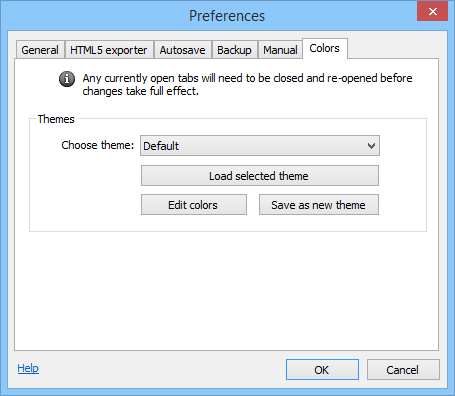The height and width of the screenshot is (396, 455).
Task: Expand the theme dropdown arrow
Action: (371, 146)
